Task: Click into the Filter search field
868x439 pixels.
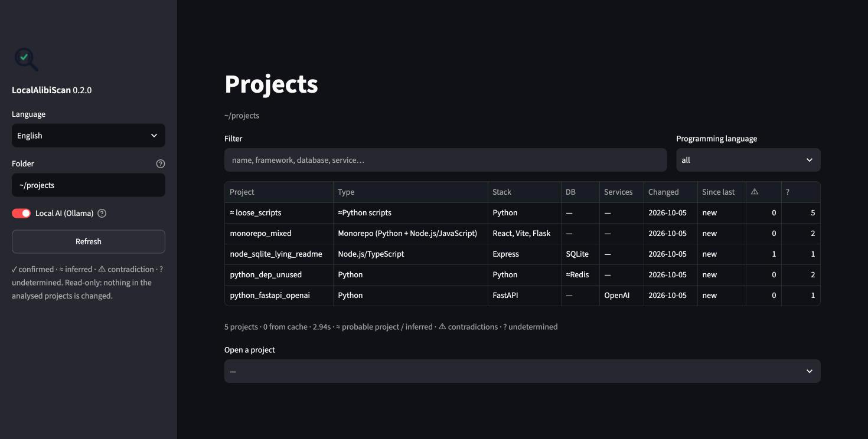Action: [445, 160]
